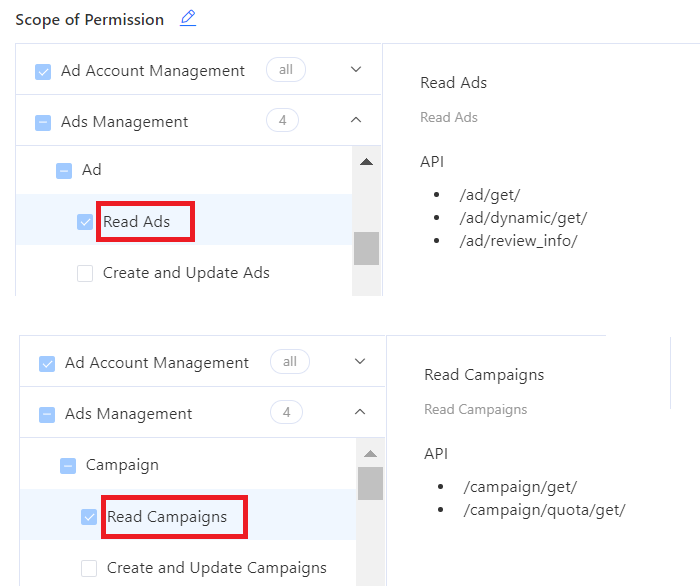Click the scroll-up arrow in the Ad list scrollbar
The width and height of the screenshot is (700, 586).
coord(366,161)
